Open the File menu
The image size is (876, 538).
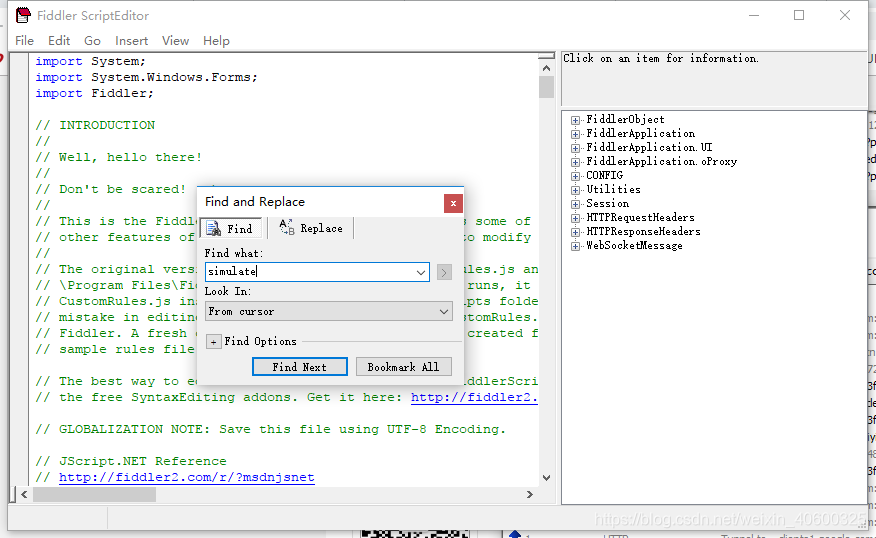pos(24,41)
